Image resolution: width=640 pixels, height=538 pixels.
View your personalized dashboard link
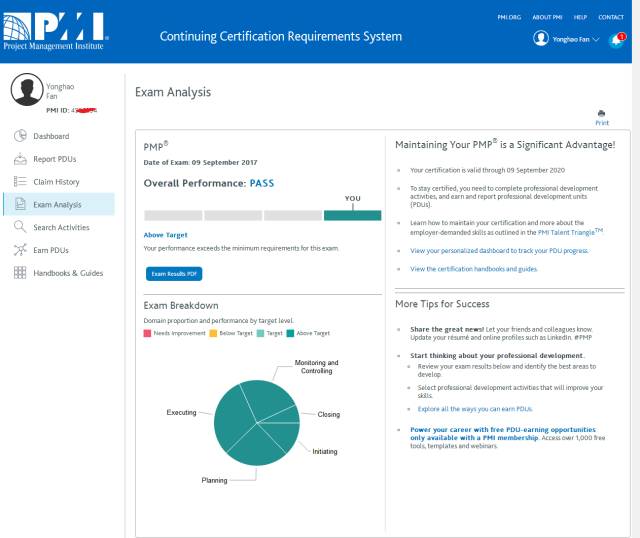click(499, 251)
